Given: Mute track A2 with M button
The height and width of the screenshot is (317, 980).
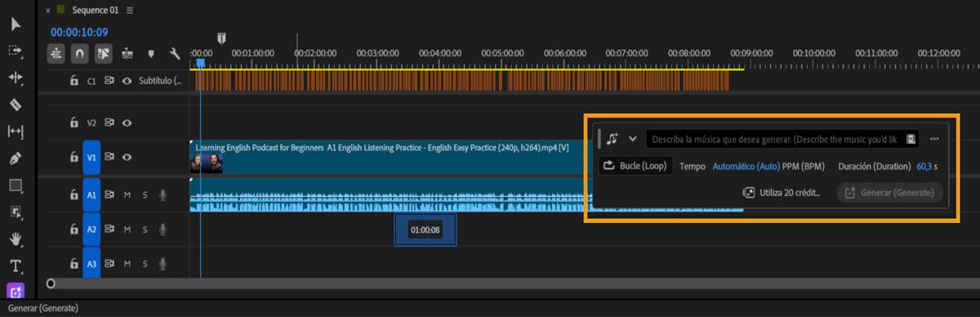Looking at the screenshot, I should [127, 230].
